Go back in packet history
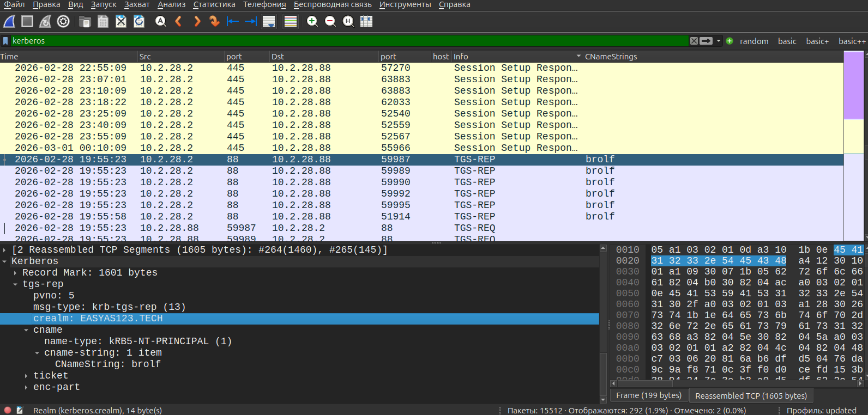 (178, 21)
